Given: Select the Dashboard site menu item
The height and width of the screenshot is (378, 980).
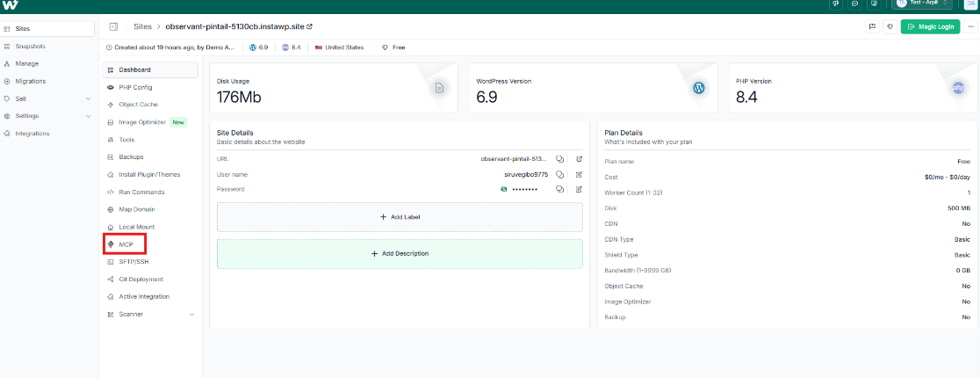Looking at the screenshot, I should (x=150, y=70).
